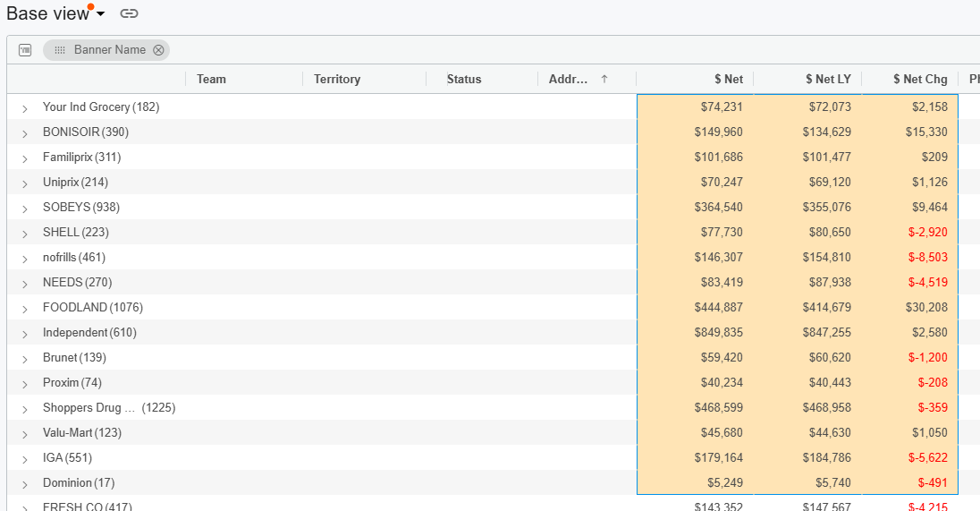Click the $1,050 Net Chg cell

[910, 432]
